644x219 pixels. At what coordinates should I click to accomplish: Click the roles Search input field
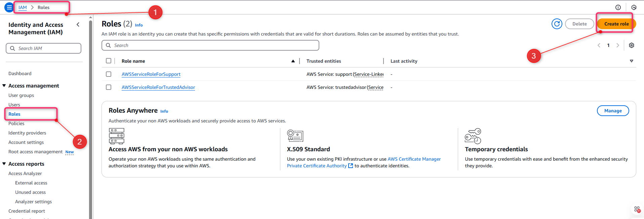(210, 45)
